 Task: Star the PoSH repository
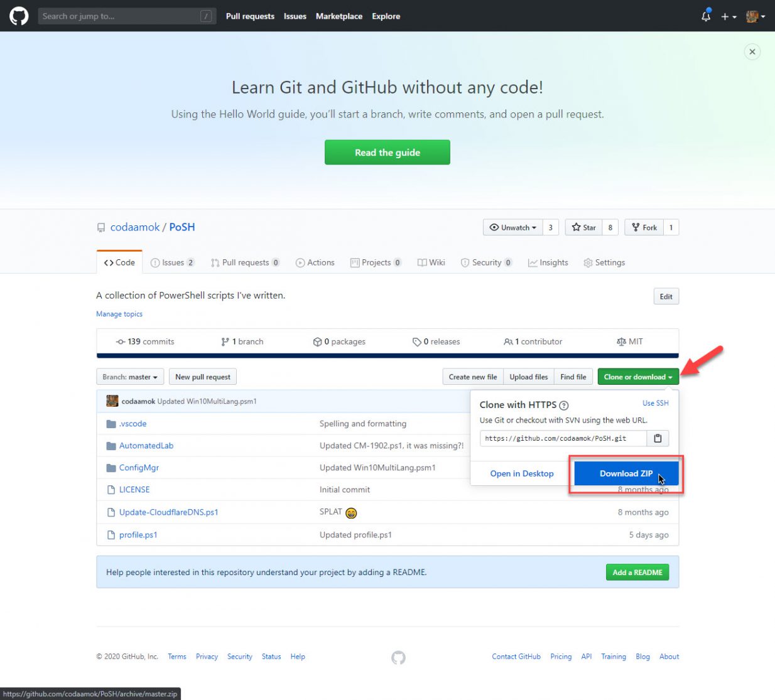(x=583, y=227)
